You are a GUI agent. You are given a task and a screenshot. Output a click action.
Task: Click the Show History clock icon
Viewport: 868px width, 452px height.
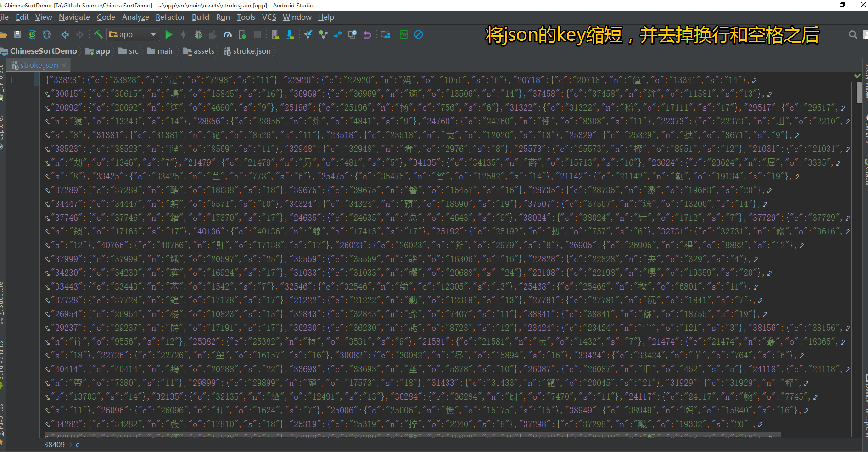click(x=353, y=34)
